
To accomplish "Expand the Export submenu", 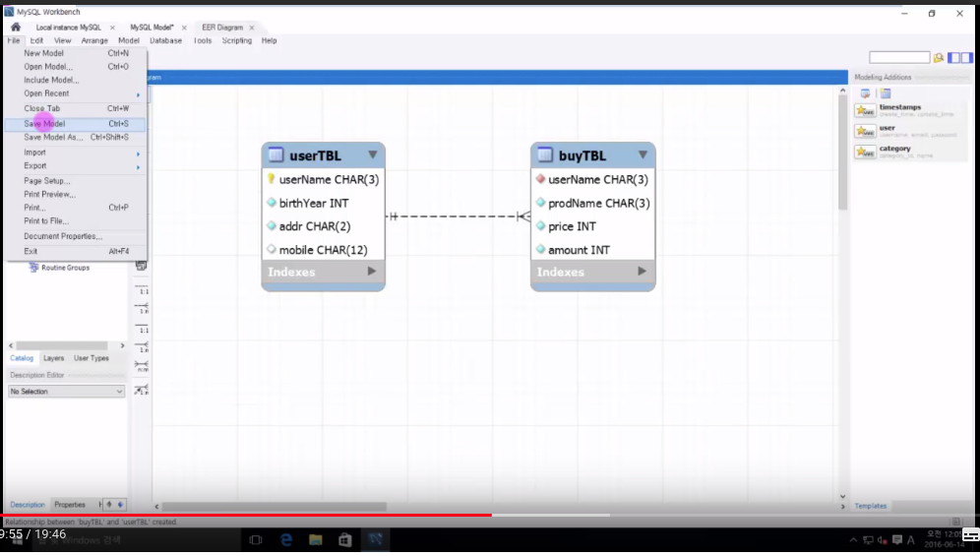I will (x=75, y=166).
